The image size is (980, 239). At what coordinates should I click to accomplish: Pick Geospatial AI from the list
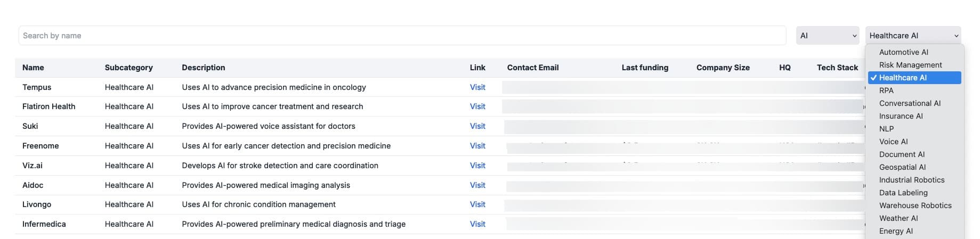[x=902, y=167]
